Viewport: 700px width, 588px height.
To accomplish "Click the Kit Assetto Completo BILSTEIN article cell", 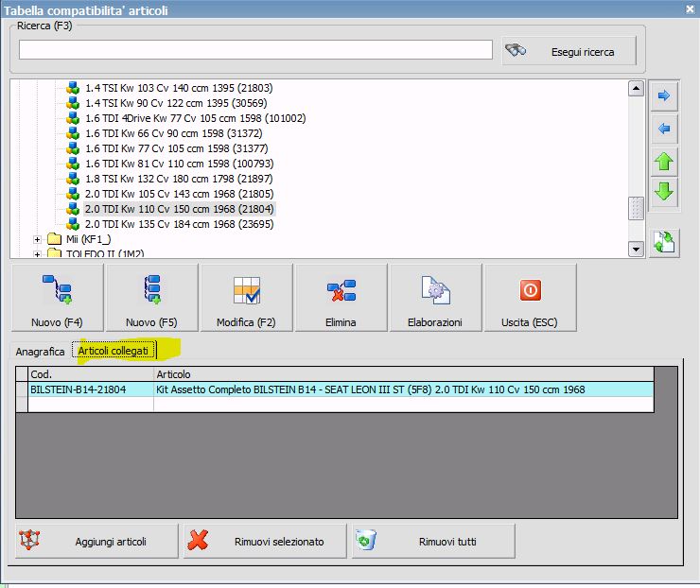I will click(x=404, y=389).
